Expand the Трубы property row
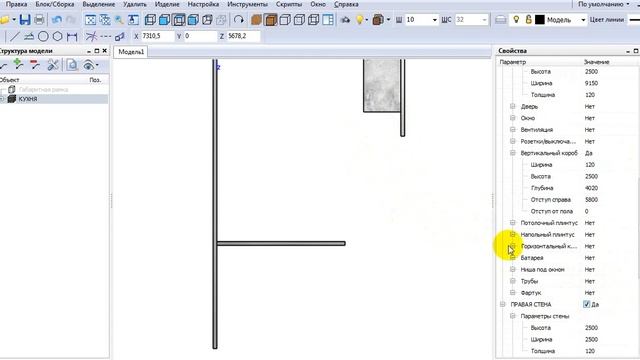This screenshot has height=360, width=640. pos(513,281)
